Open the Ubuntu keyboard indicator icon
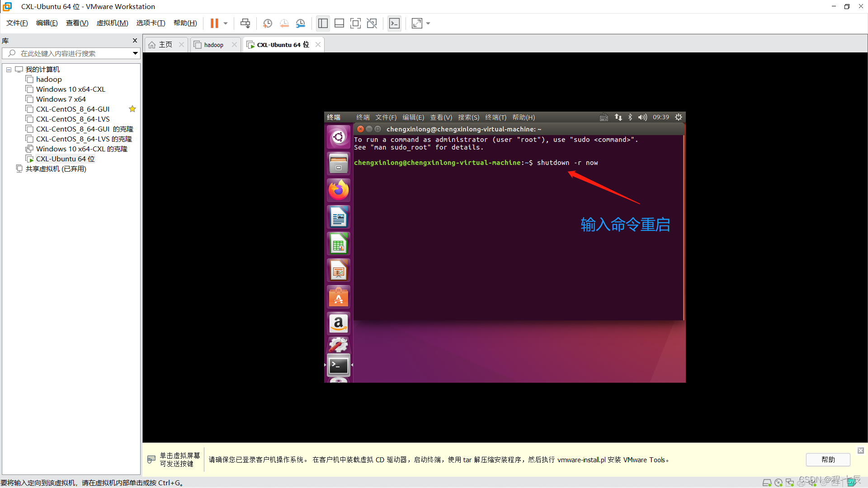 (604, 117)
